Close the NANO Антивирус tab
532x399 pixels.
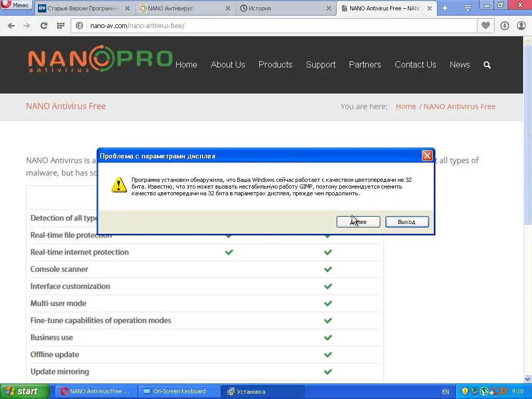[228, 8]
